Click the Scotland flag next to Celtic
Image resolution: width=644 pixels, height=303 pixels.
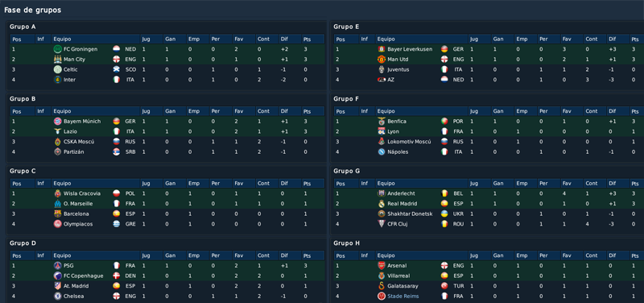pos(116,69)
